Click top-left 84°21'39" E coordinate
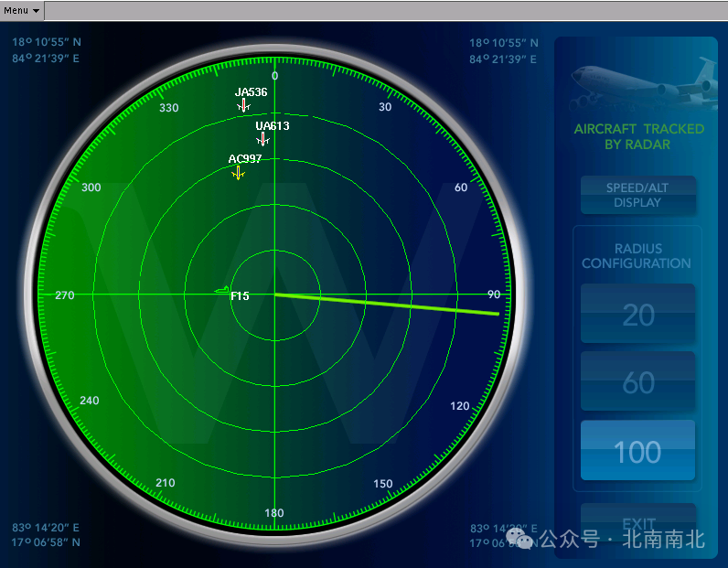728x568 pixels. tap(46, 59)
